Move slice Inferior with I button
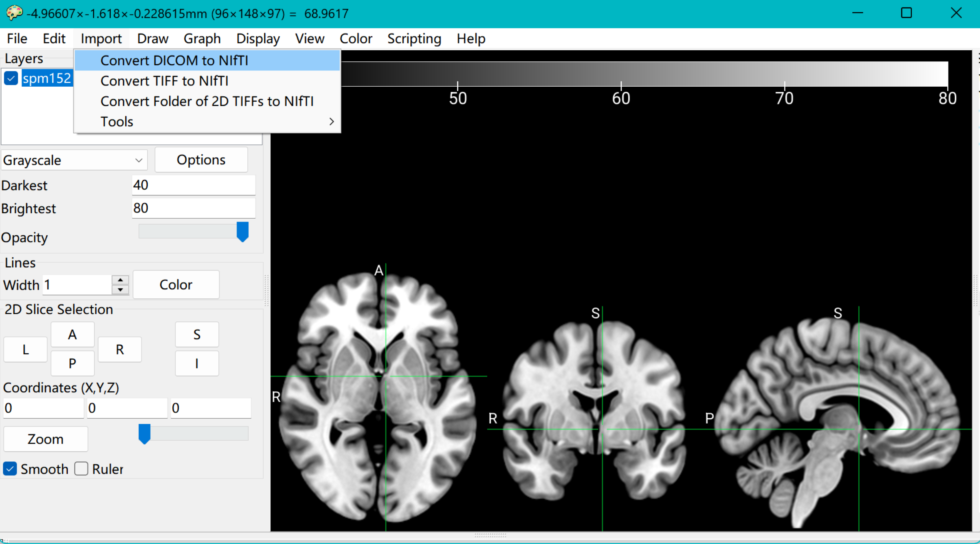Viewport: 980px width, 544px height. (x=197, y=363)
